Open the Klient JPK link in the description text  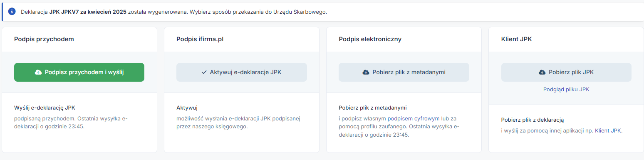608,130
